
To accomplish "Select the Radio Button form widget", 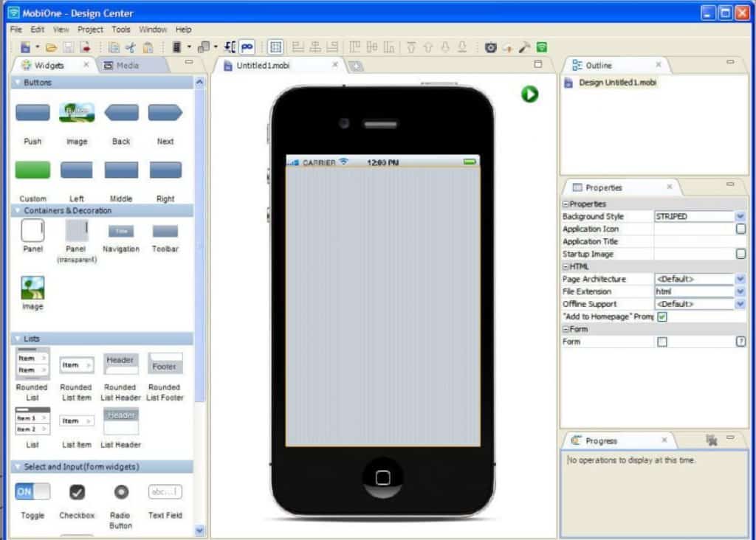I will click(120, 491).
